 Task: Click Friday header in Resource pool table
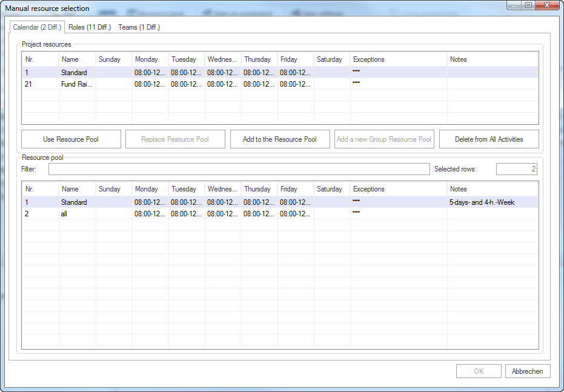[x=296, y=189]
